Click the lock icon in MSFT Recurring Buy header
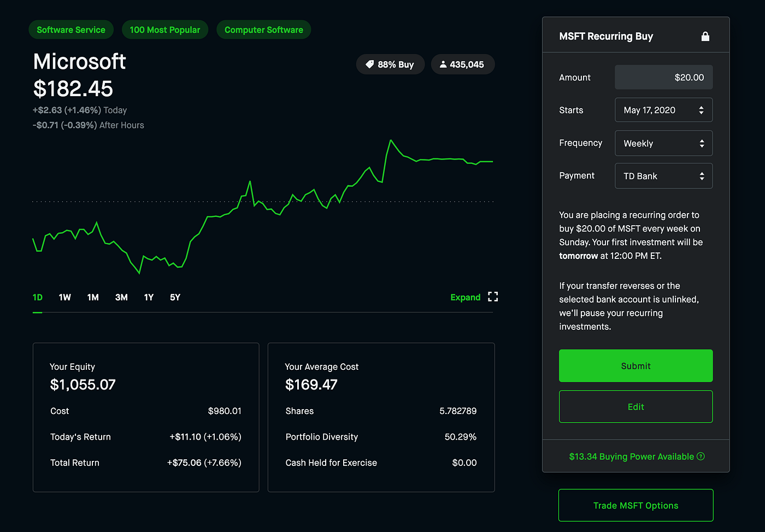Screen dimensions: 765x532 (705, 36)
